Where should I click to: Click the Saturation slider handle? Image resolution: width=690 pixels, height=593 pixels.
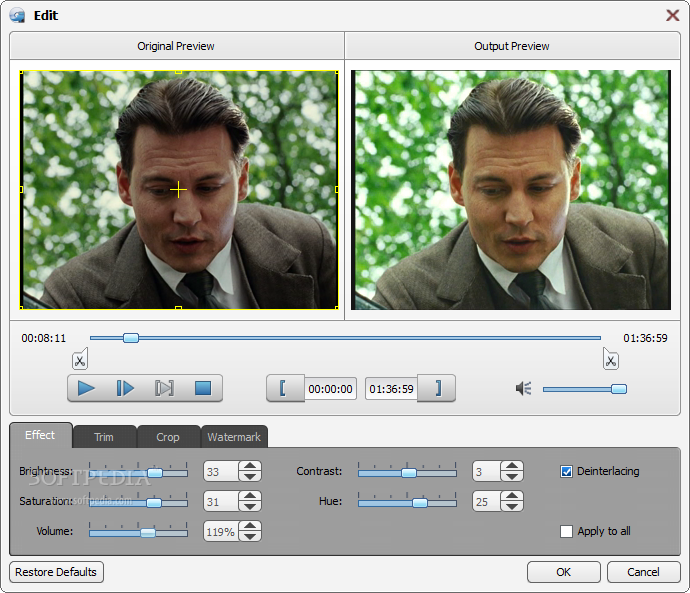click(x=154, y=503)
